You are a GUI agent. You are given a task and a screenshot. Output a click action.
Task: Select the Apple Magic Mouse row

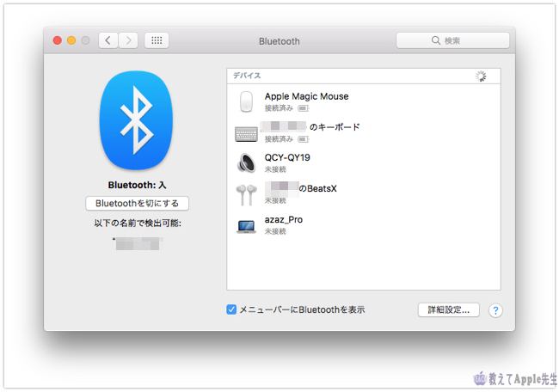(x=364, y=101)
